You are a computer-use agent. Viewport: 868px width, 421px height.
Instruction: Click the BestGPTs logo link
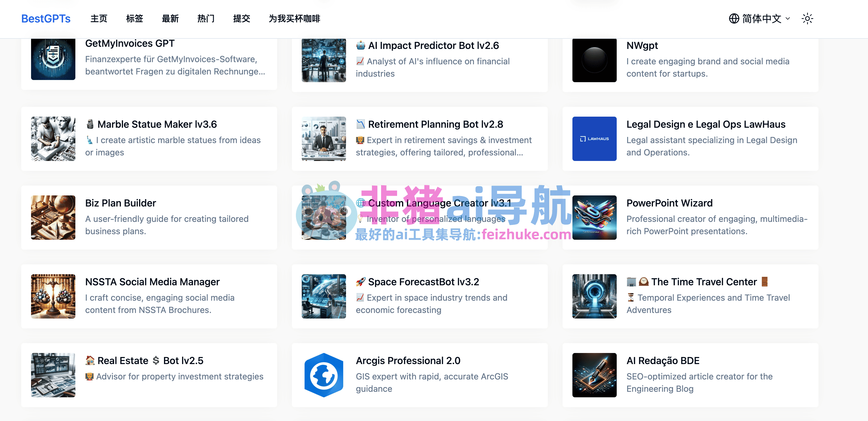point(46,18)
